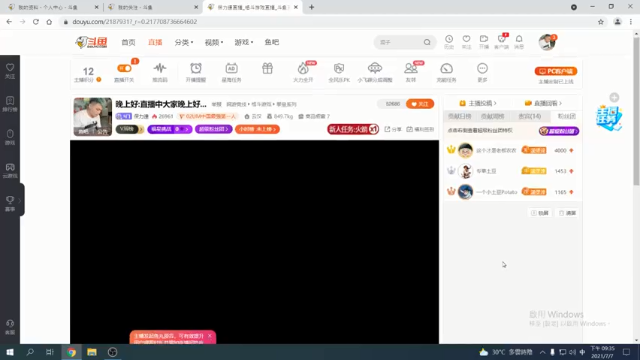Viewport: 640px width, 360px height.
Task: Show hidden tray icons with caret
Action: click(x=542, y=352)
